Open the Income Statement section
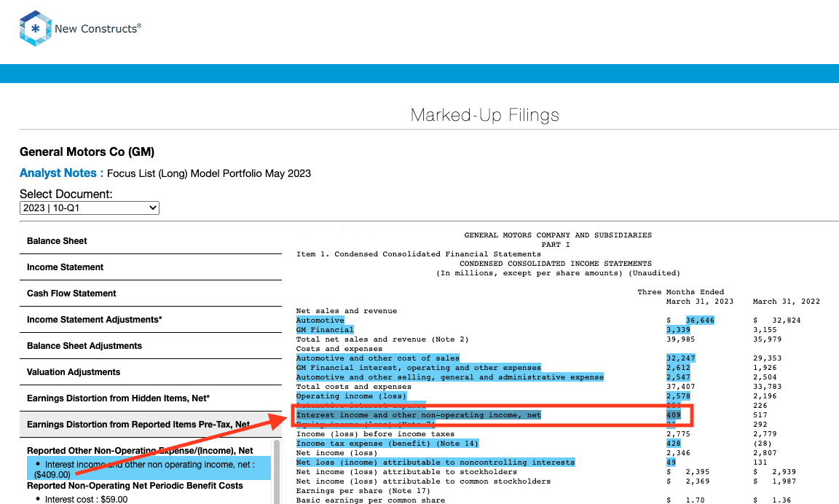This screenshot has height=504, width=839. coord(150,267)
